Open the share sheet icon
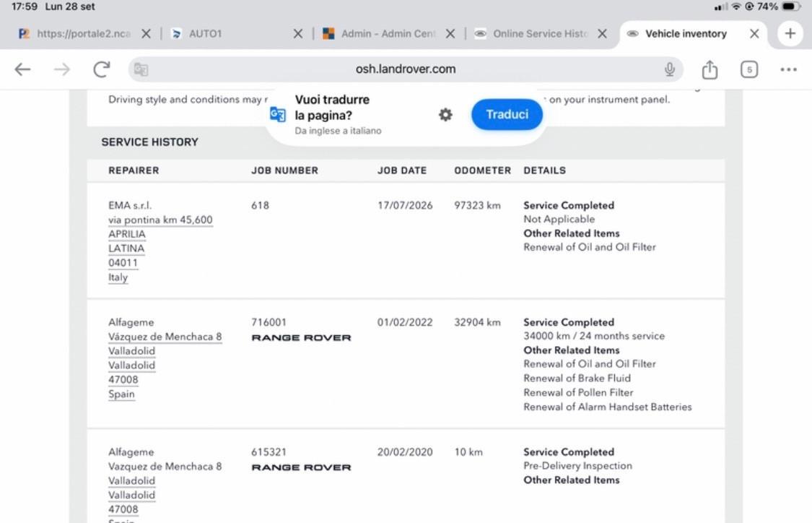Image resolution: width=812 pixels, height=523 pixels. pyautogui.click(x=710, y=69)
